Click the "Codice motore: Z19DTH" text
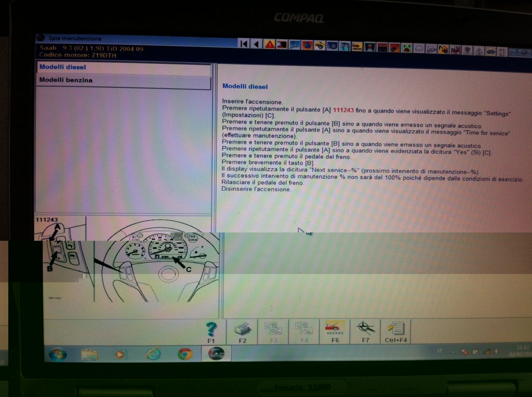 click(78, 55)
